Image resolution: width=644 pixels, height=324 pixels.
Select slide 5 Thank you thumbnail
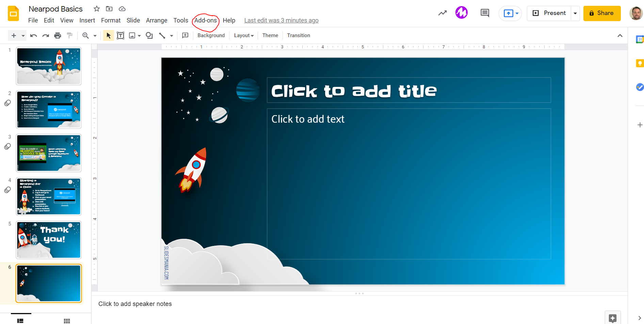[x=49, y=240]
